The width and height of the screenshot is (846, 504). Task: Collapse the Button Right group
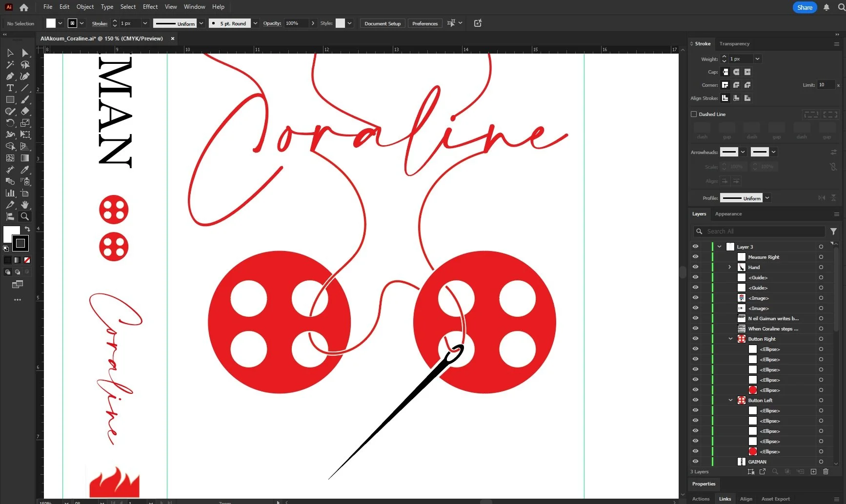[729, 338]
